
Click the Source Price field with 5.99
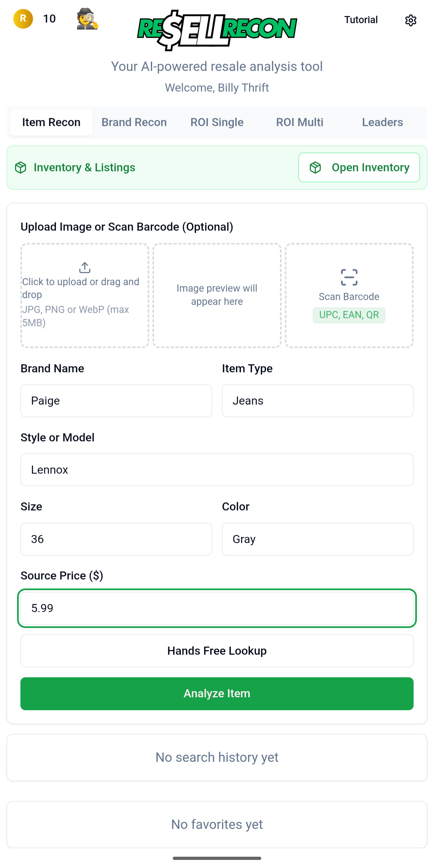217,608
